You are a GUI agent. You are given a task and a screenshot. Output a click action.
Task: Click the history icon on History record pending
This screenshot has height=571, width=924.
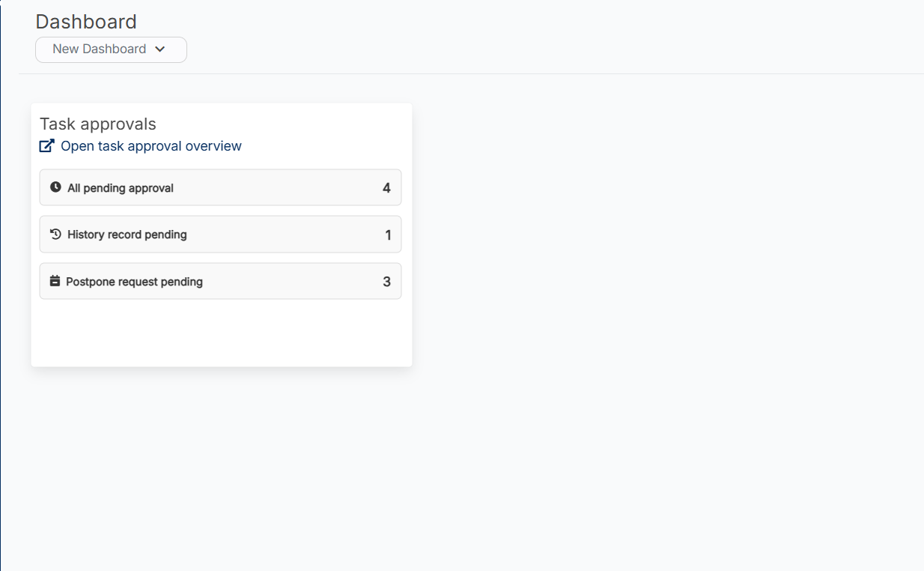point(55,234)
